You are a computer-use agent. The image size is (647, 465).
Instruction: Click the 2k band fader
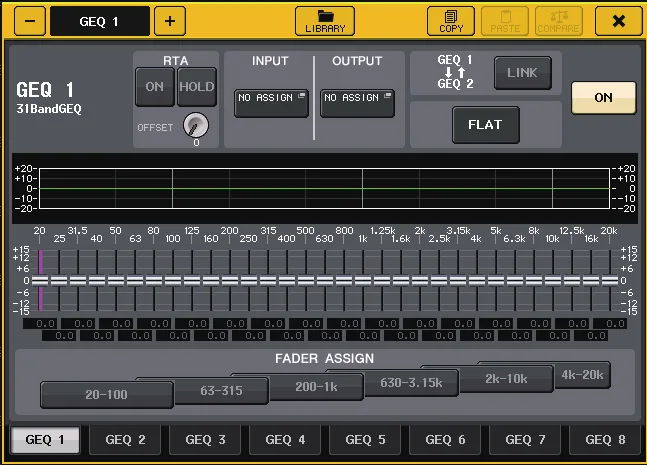[420, 281]
